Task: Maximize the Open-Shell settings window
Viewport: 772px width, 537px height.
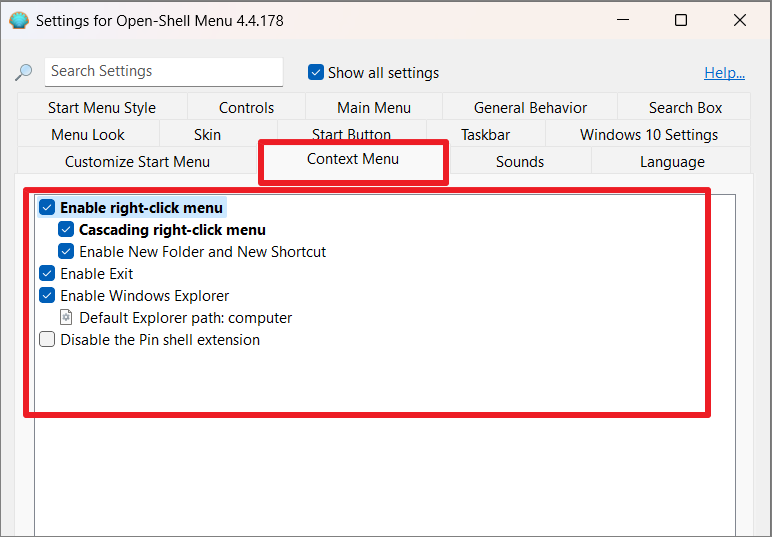Action: tap(680, 20)
